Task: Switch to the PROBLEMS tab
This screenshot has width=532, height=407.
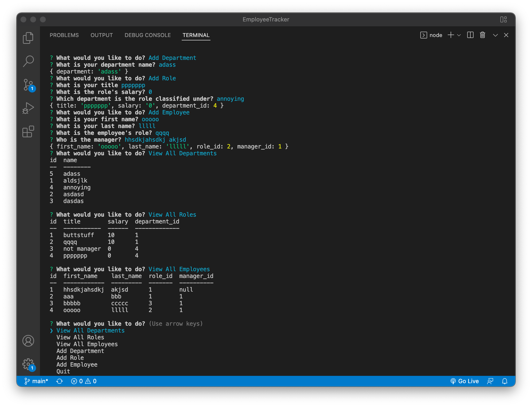Action: click(x=64, y=35)
